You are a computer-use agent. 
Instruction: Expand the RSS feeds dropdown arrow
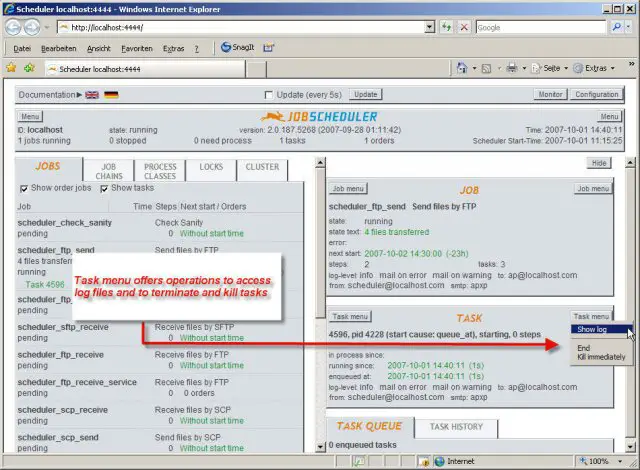499,69
